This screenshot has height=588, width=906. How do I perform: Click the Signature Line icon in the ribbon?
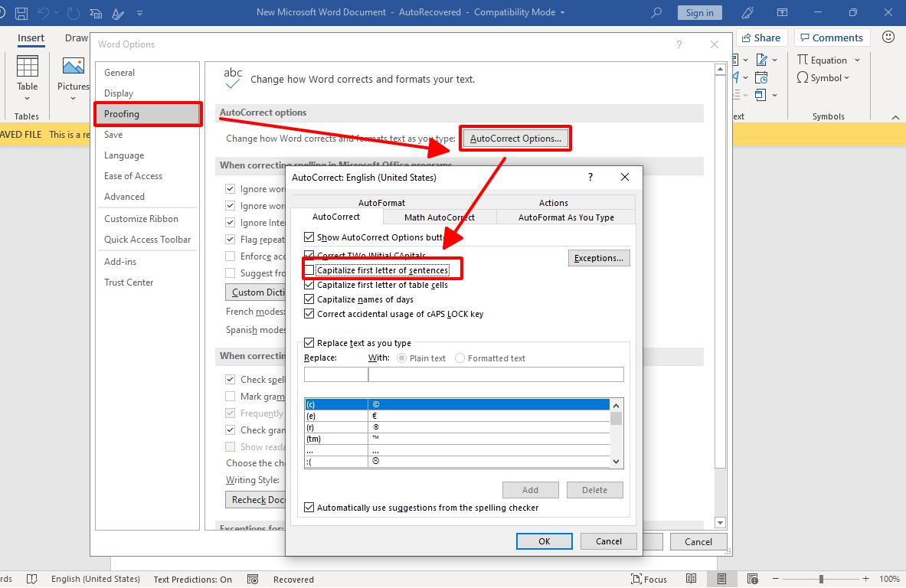(761, 60)
